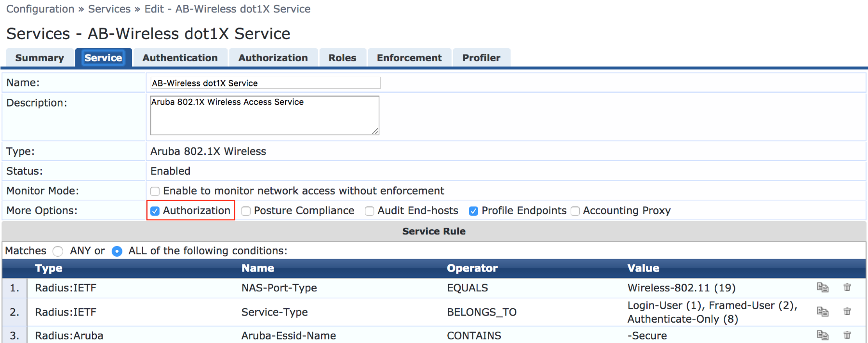Click the Enabled status value

[x=171, y=171]
